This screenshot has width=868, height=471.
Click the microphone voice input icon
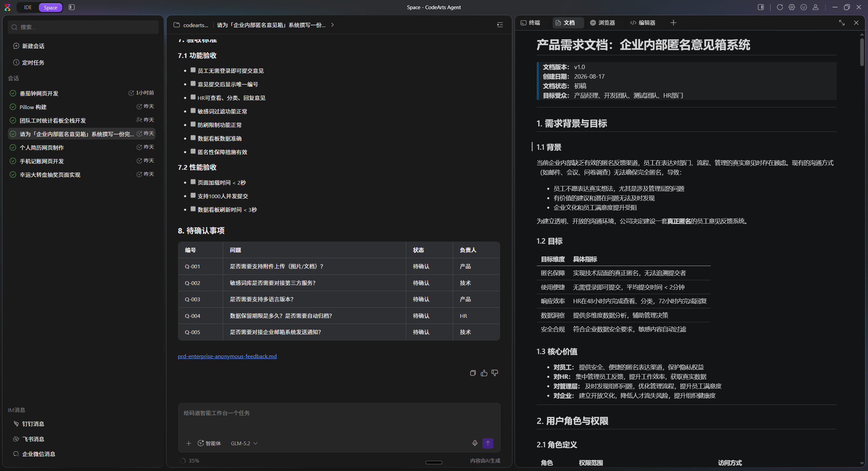(475, 443)
